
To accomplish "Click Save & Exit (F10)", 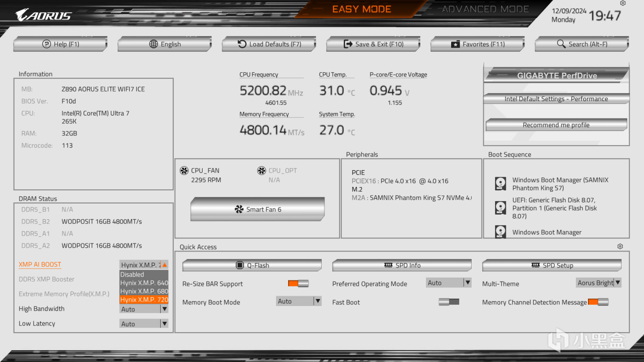I will [373, 44].
